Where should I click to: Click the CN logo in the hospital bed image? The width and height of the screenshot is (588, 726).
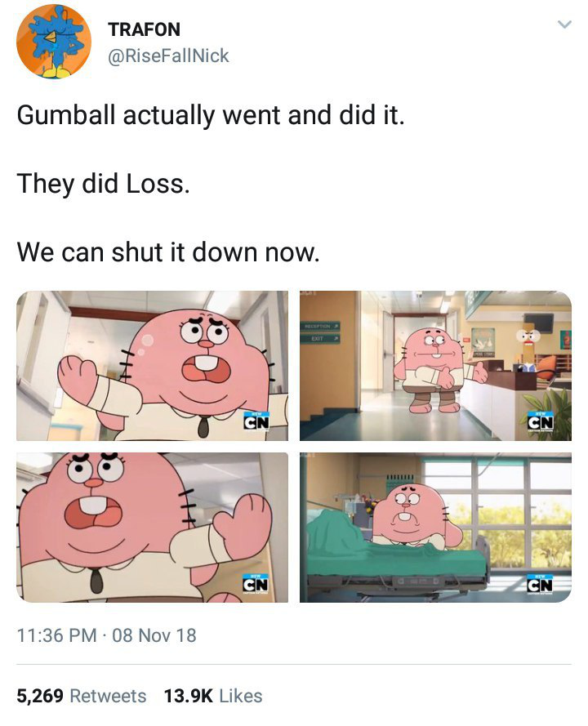[x=540, y=585]
